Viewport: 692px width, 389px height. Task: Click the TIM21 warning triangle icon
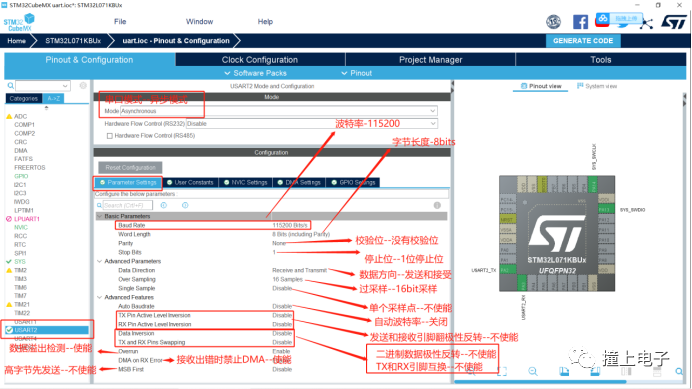click(x=9, y=305)
